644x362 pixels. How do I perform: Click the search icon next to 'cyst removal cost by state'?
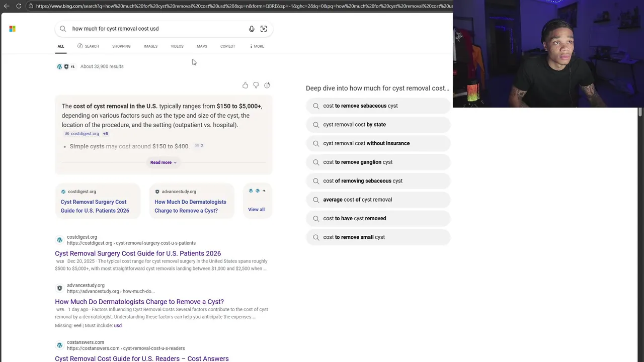point(316,125)
